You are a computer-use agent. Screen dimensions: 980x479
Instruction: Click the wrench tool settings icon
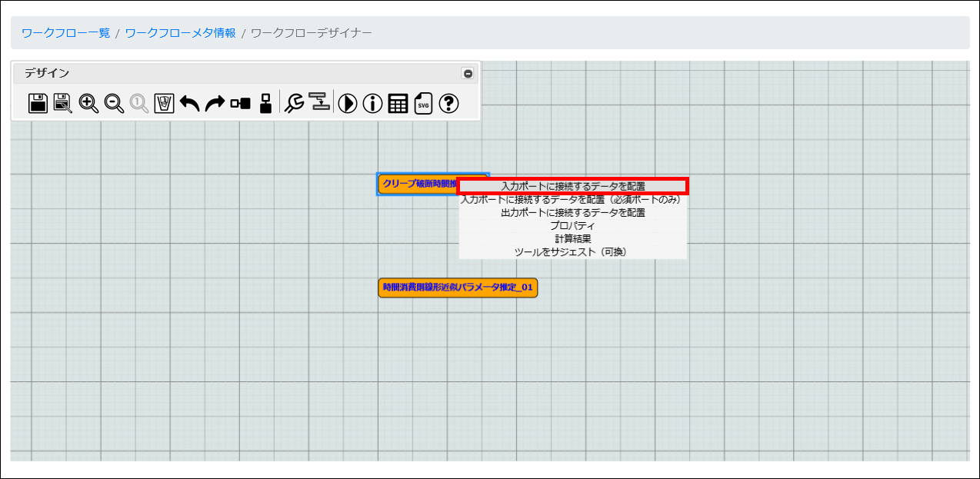294,103
